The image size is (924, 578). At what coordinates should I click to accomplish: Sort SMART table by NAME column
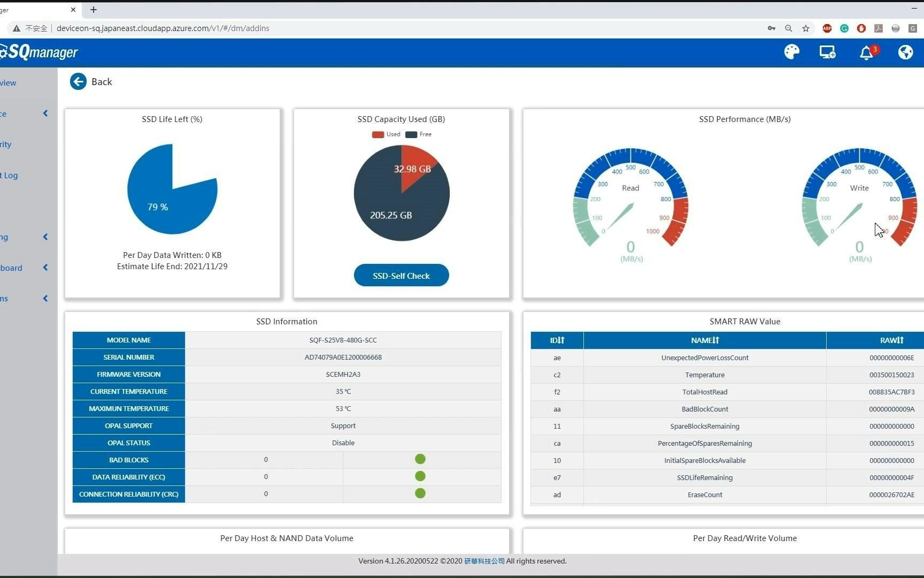[705, 340]
